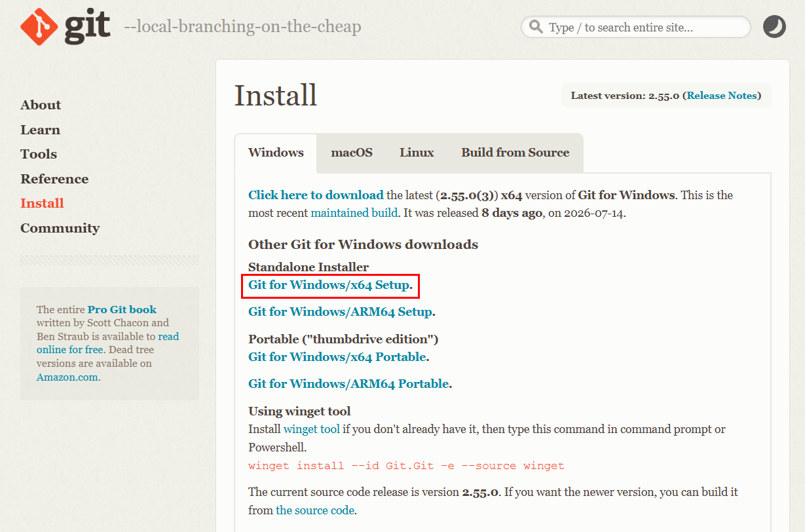Open the Learn section in sidebar
The width and height of the screenshot is (805, 532).
(x=40, y=130)
